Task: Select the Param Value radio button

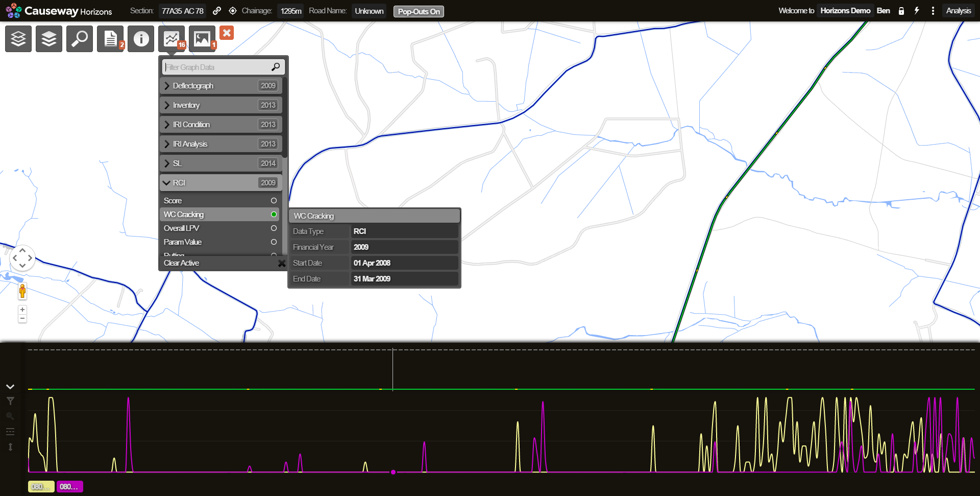Action: tap(274, 242)
